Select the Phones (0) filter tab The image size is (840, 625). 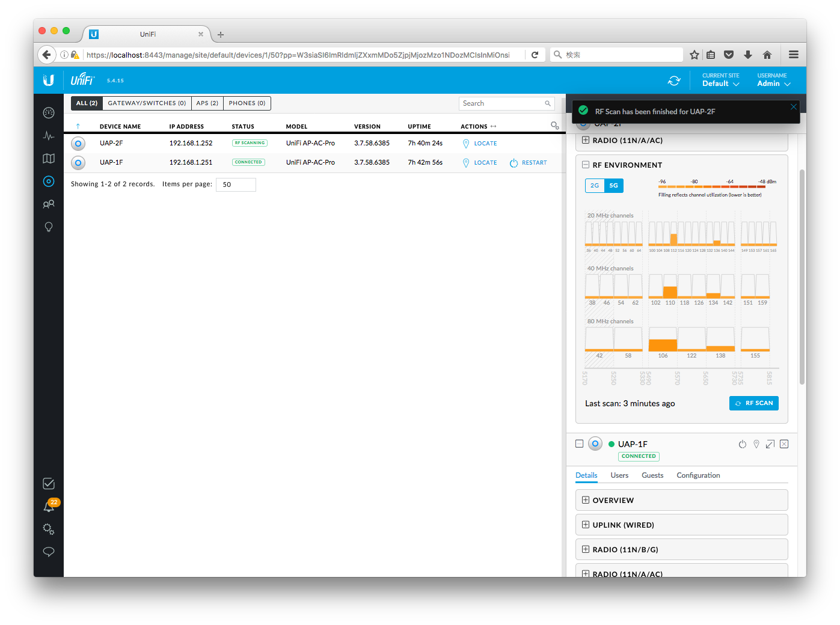[x=247, y=103]
